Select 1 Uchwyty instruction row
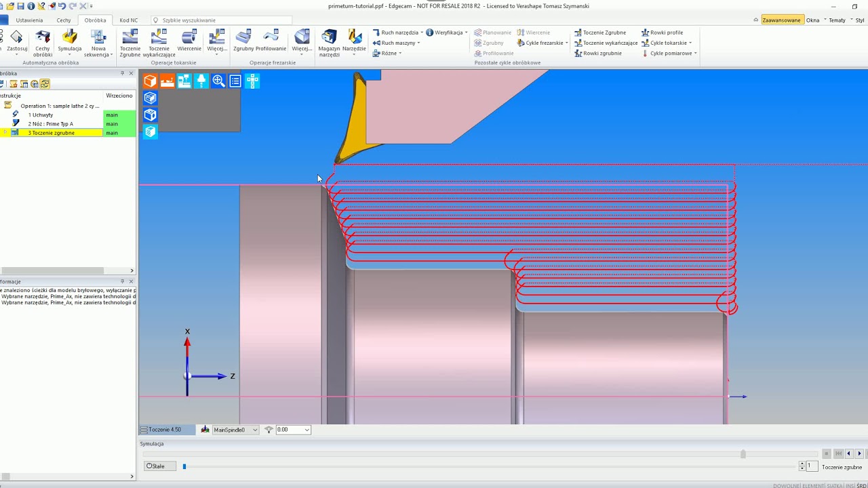Image resolution: width=868 pixels, height=488 pixels. [x=52, y=115]
